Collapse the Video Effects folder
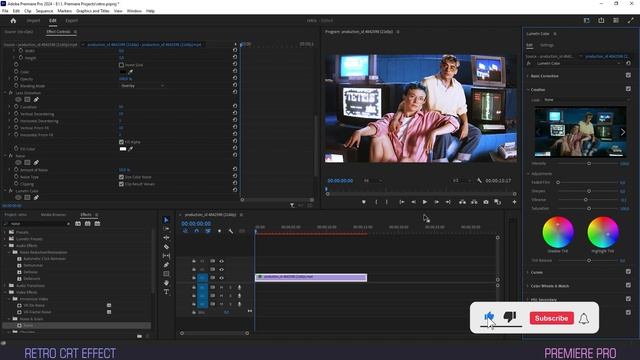The width and height of the screenshot is (640, 360). pos(5,292)
